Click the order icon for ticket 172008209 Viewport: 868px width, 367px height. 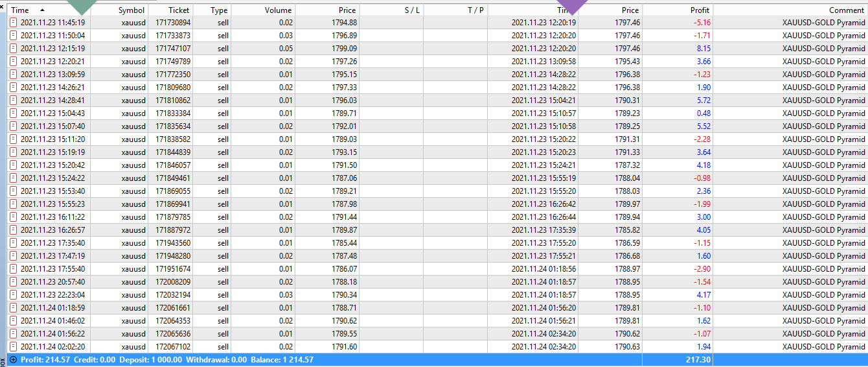[13, 282]
